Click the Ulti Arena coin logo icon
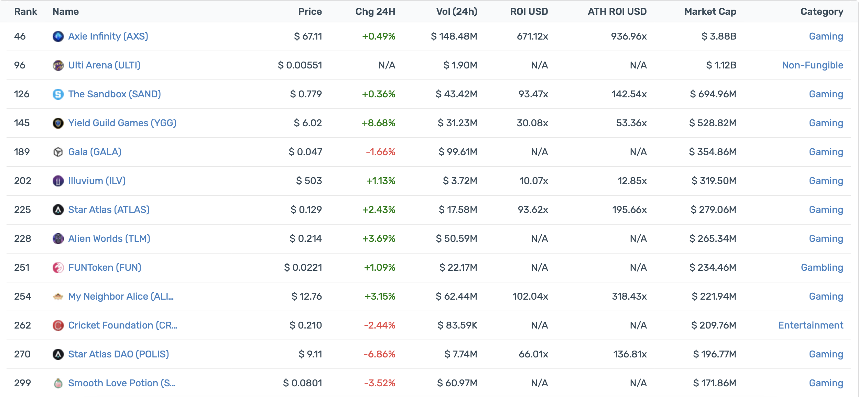 coord(58,65)
